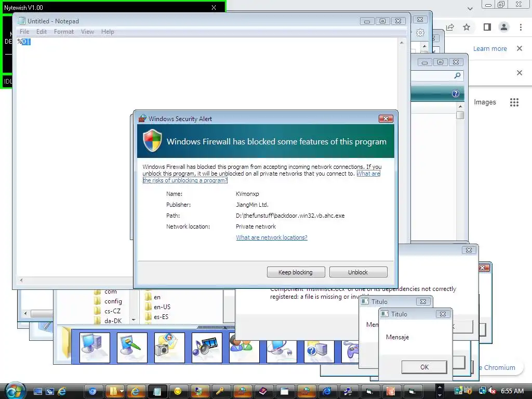Select the en-US folder

pyautogui.click(x=157, y=307)
